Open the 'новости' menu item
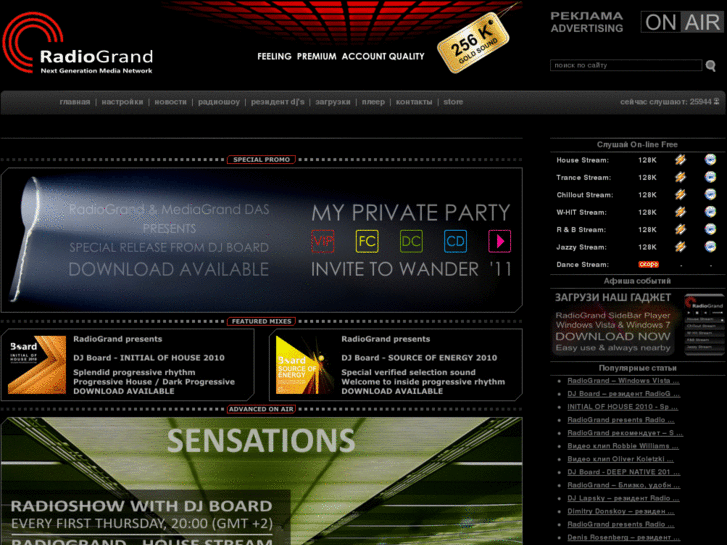Screen dimensions: 727x545 click(170, 102)
